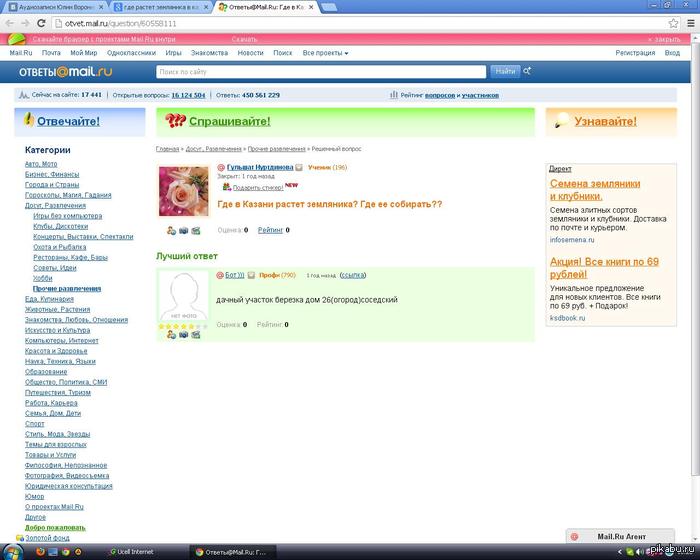Open asker's video icon under rose avatar

[196, 230]
